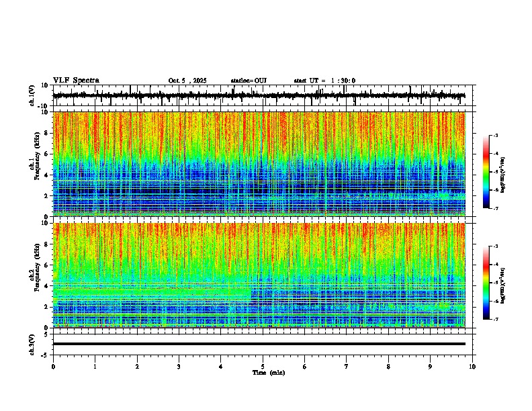Click time axis tick label "7"
The image size is (532, 411).
click(x=347, y=367)
